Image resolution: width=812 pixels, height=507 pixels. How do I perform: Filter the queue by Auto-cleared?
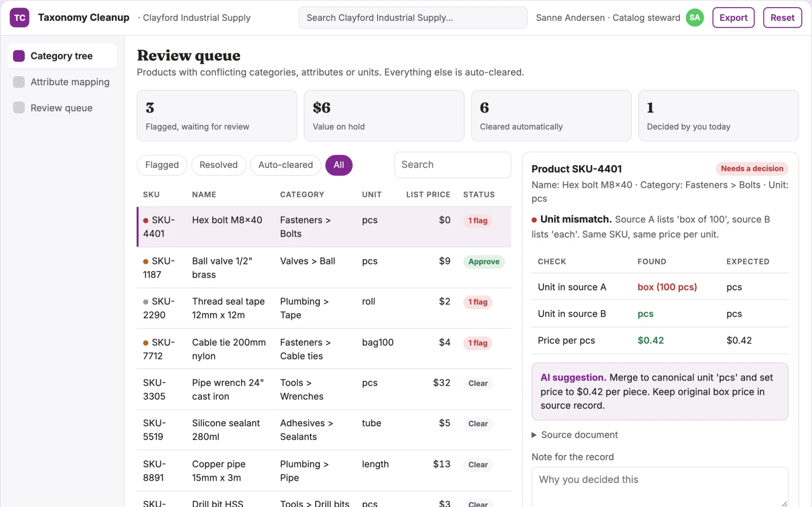point(285,165)
